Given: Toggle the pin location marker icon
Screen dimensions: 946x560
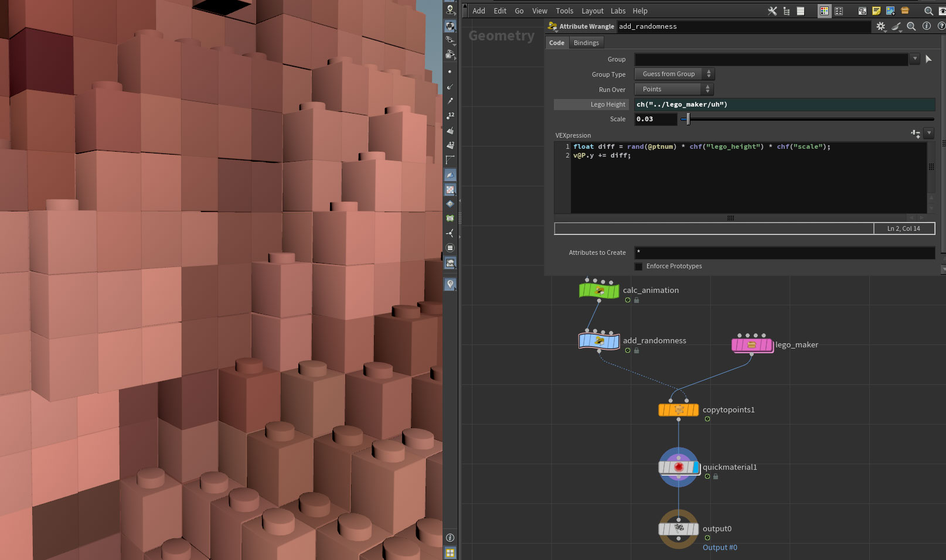Looking at the screenshot, I should [450, 284].
